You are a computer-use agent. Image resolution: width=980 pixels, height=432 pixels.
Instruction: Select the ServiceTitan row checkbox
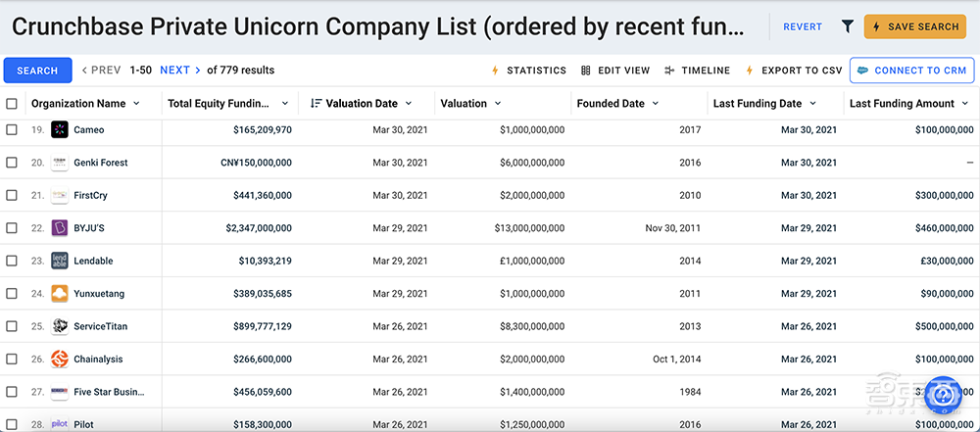click(12, 326)
